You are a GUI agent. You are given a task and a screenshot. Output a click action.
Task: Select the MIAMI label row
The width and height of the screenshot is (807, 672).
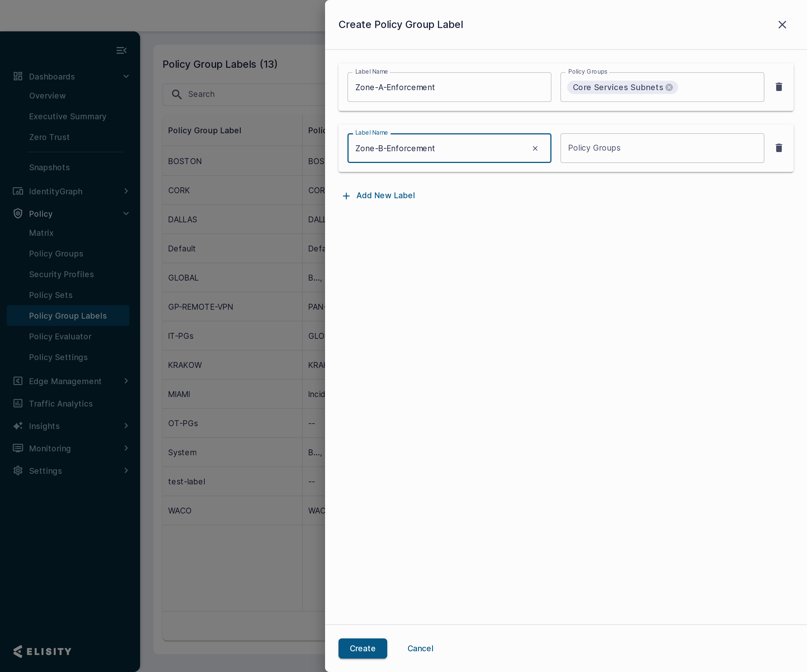pos(244,394)
